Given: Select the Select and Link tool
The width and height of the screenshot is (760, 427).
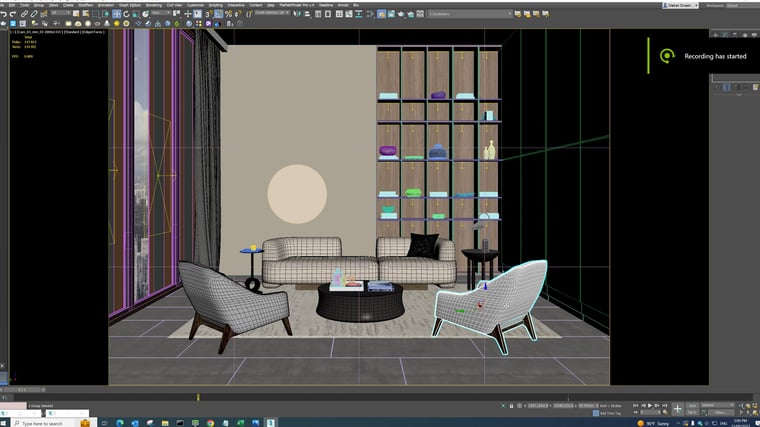Looking at the screenshot, I should coord(24,14).
